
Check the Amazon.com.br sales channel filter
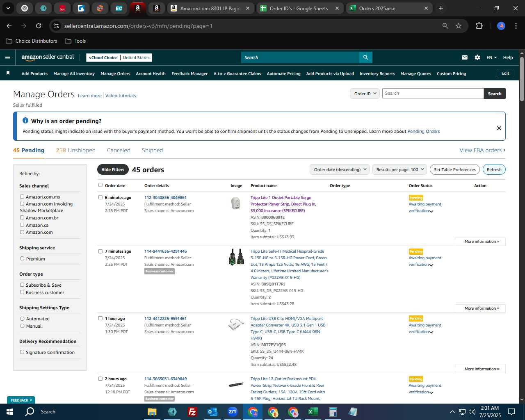pyautogui.click(x=22, y=217)
